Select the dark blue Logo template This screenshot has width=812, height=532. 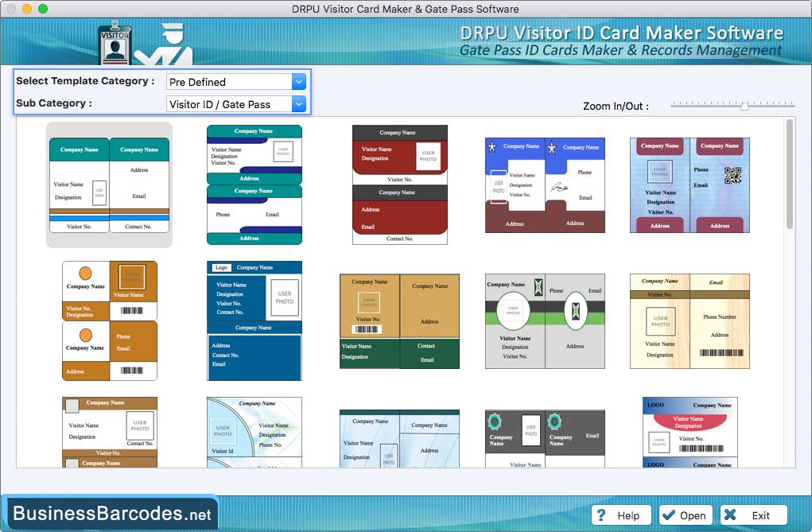[254, 320]
